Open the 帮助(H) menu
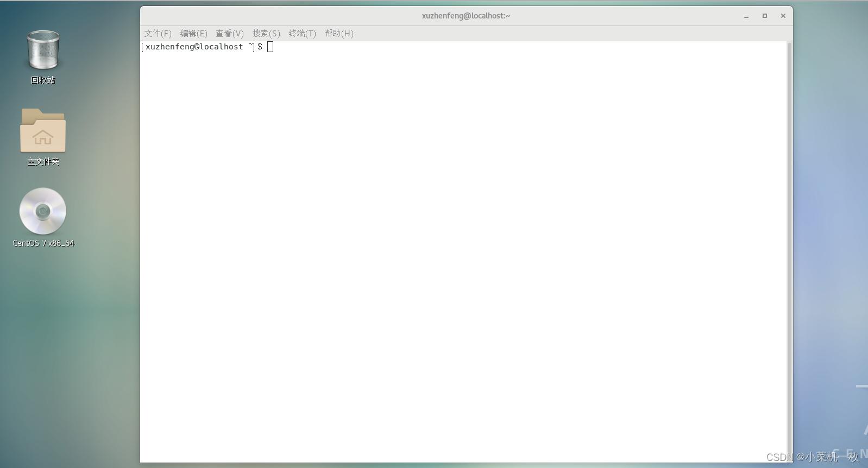This screenshot has height=468, width=868. click(339, 33)
